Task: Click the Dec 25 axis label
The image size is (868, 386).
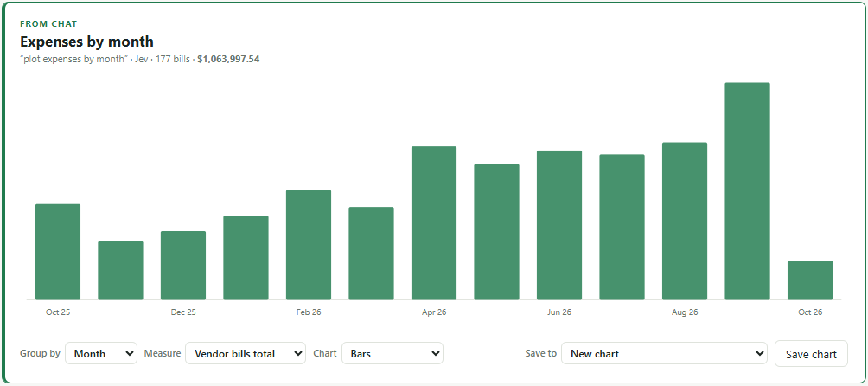Action: click(x=183, y=312)
